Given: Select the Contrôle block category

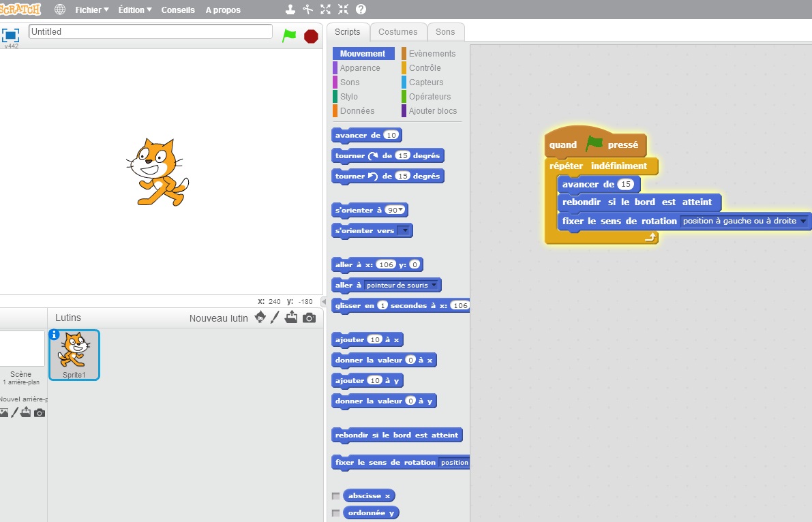Looking at the screenshot, I should click(425, 68).
